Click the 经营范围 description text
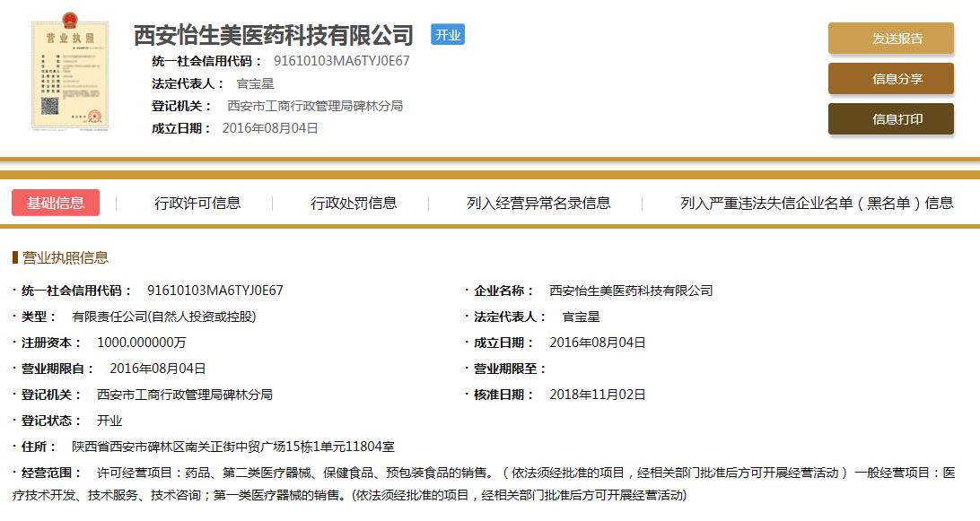The image size is (980, 521). (485, 484)
